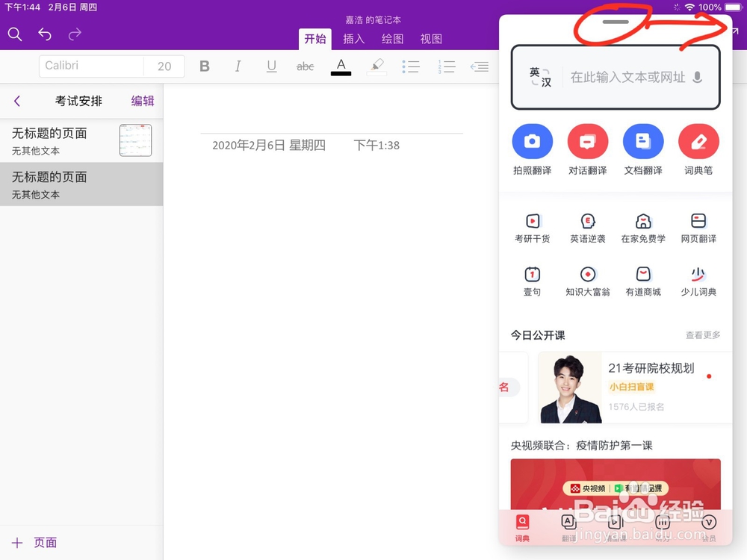747x560 pixels.
Task: Select the 词典 bottom tab
Action: coord(522,528)
